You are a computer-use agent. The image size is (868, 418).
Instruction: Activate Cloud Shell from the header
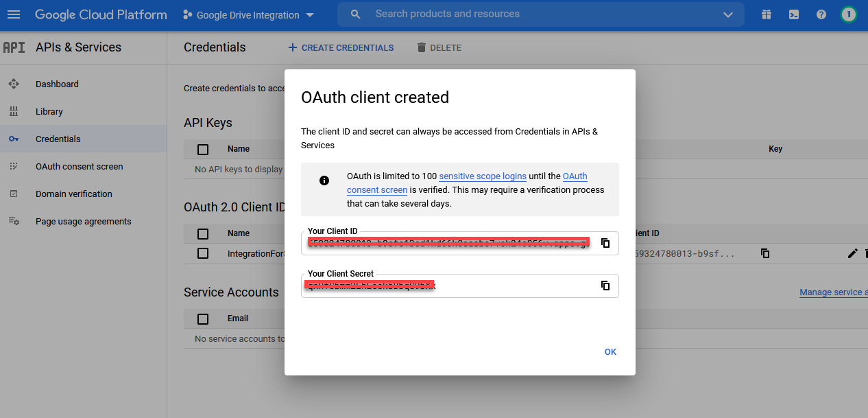pos(793,14)
